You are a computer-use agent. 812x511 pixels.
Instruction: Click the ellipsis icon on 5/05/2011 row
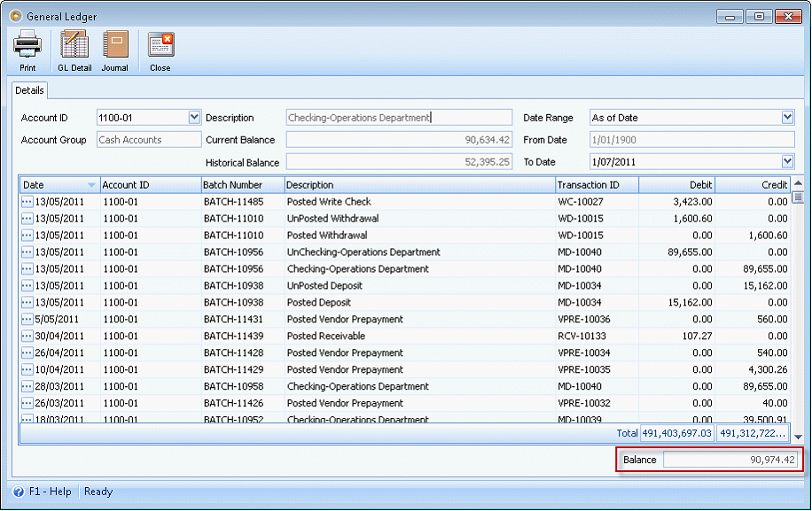point(27,320)
